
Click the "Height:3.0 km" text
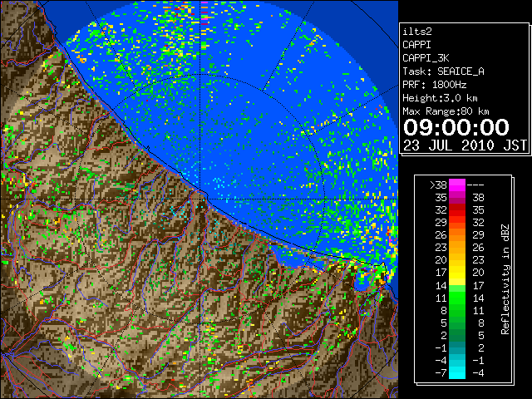pos(440,98)
